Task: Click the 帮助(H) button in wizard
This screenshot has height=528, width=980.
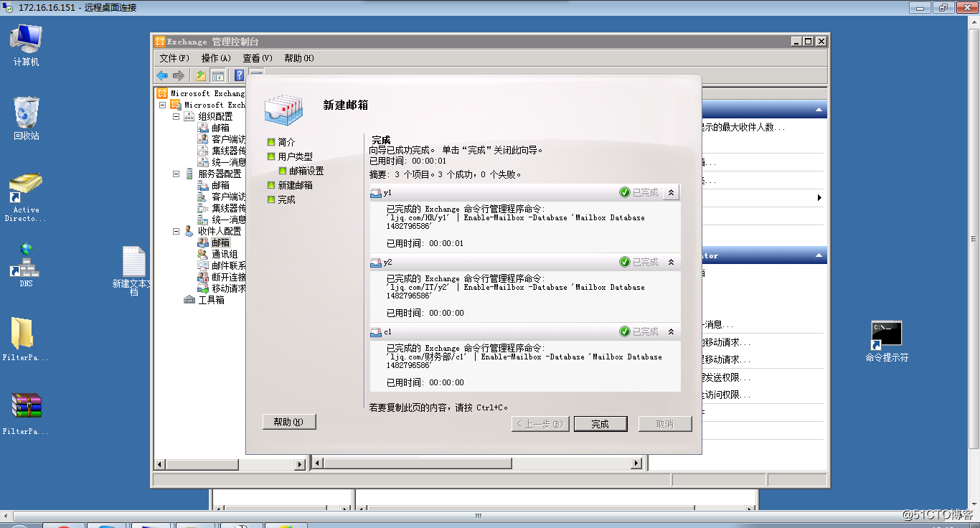Action: pyautogui.click(x=289, y=422)
